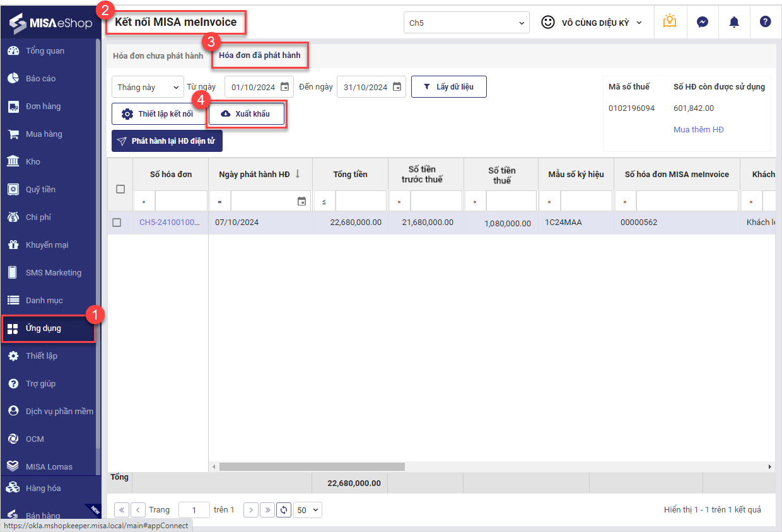Viewport: 782px width, 532px height.
Task: Click the Mua thêm HĐ link
Action: tap(699, 130)
